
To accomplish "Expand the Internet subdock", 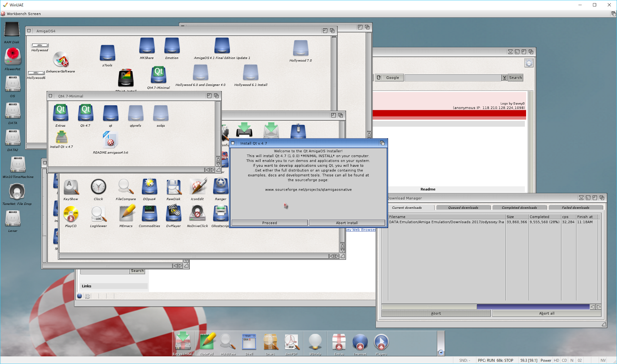I will click(360, 343).
